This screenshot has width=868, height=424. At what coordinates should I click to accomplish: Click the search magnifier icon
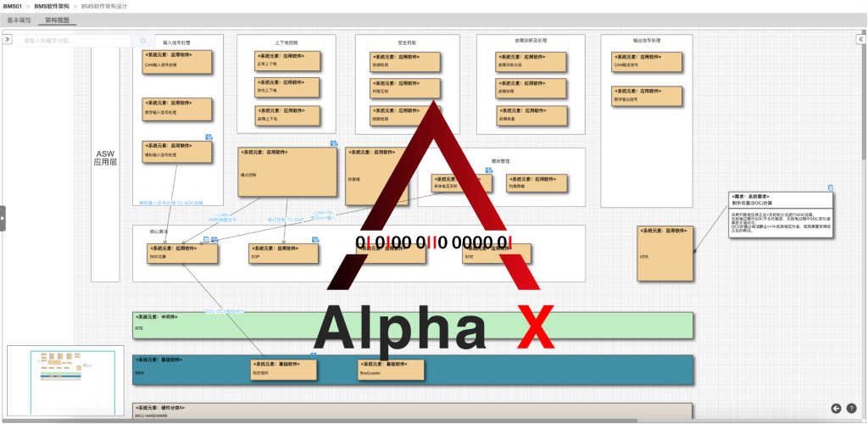[x=143, y=40]
